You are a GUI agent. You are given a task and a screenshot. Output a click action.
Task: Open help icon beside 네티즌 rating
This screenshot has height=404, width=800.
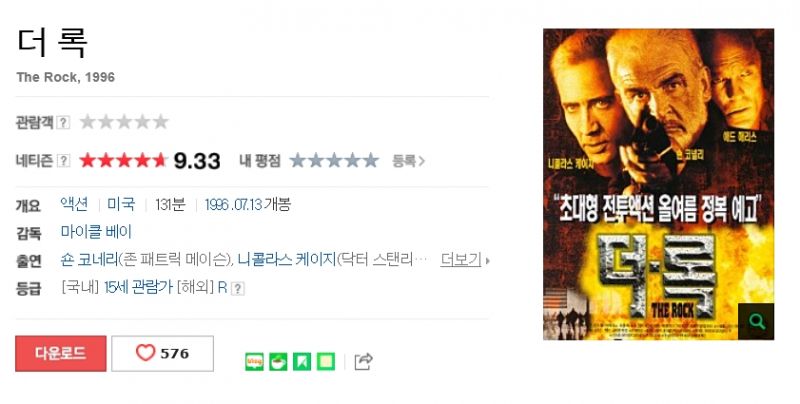63,161
